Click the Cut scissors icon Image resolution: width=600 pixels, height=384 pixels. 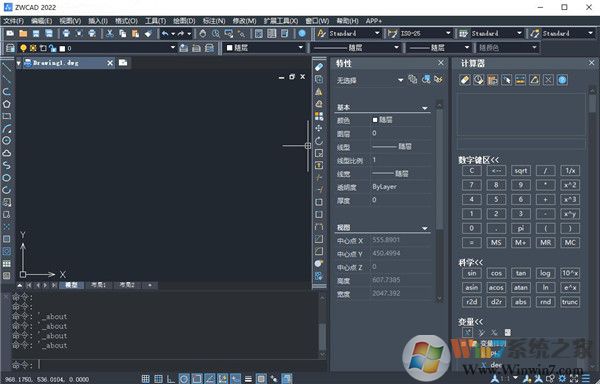pyautogui.click(x=110, y=33)
